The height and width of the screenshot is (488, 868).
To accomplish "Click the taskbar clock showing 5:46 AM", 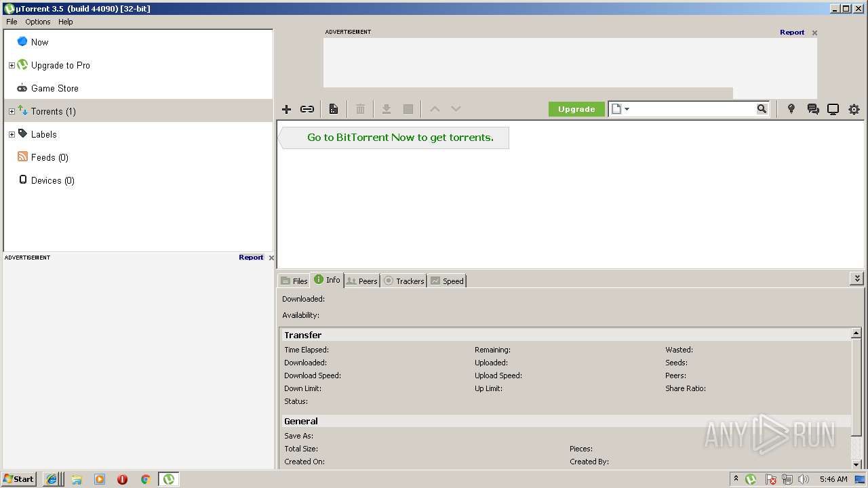I will pos(833,479).
